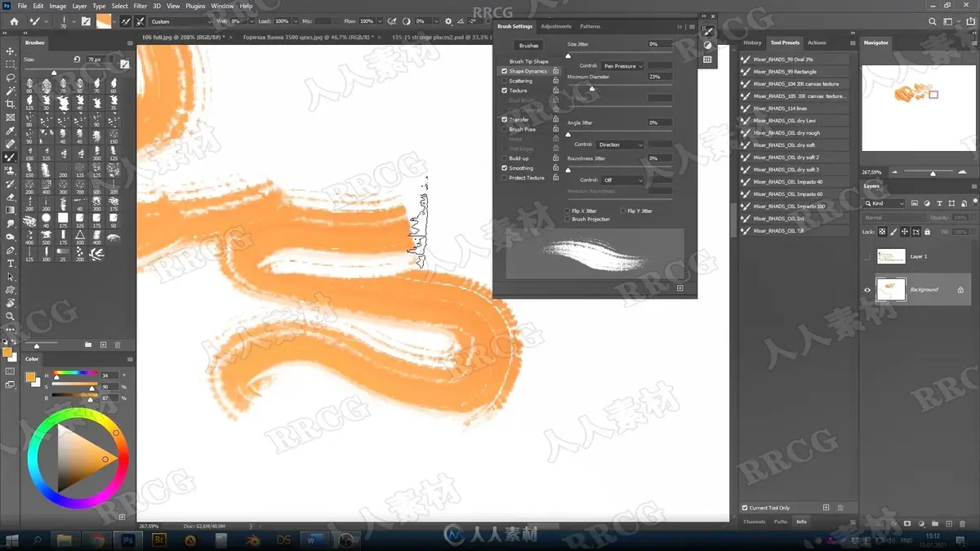The width and height of the screenshot is (980, 551).
Task: Toggle visibility of Background layer
Action: tap(867, 290)
